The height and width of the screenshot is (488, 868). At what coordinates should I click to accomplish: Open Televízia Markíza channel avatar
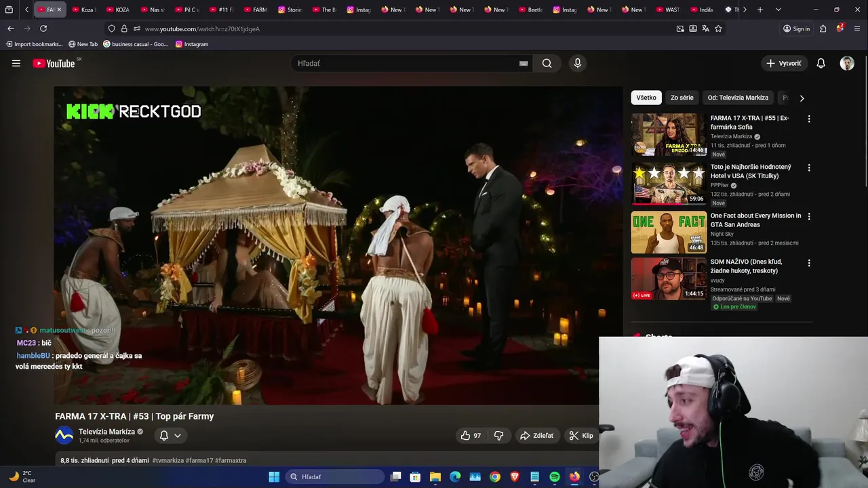tap(64, 435)
